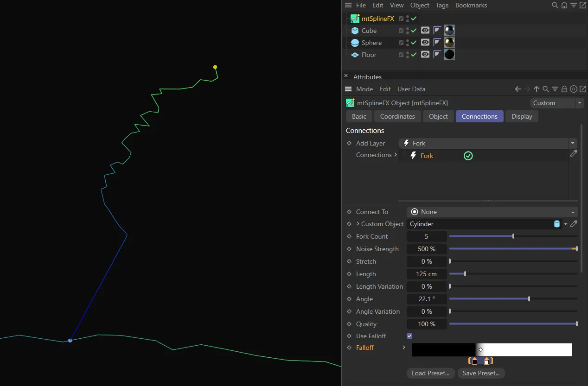The height and width of the screenshot is (386, 588).
Task: Click the Cube display tag eye icon
Action: tap(425, 31)
